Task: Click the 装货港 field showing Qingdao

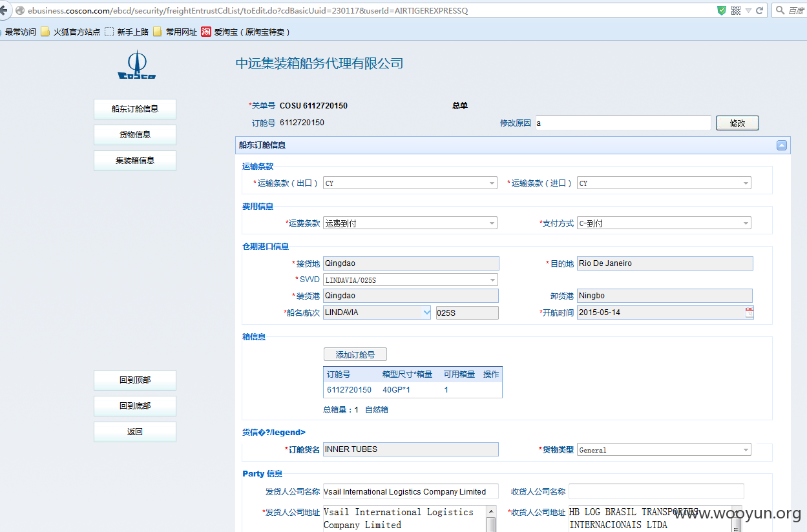Action: click(411, 296)
